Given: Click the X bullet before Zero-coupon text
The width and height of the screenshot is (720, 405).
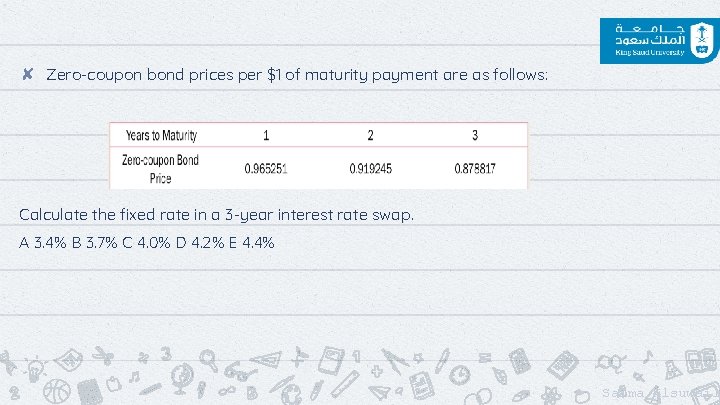Looking at the screenshot, I should point(28,74).
